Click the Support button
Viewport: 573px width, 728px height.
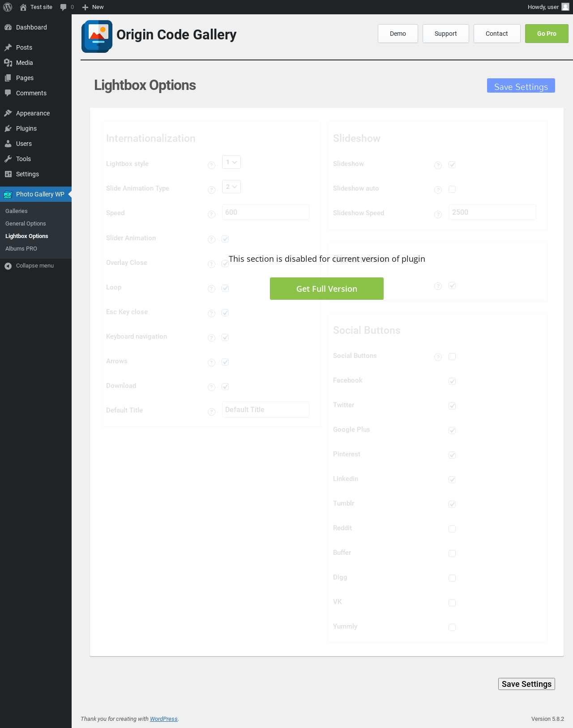[446, 34]
